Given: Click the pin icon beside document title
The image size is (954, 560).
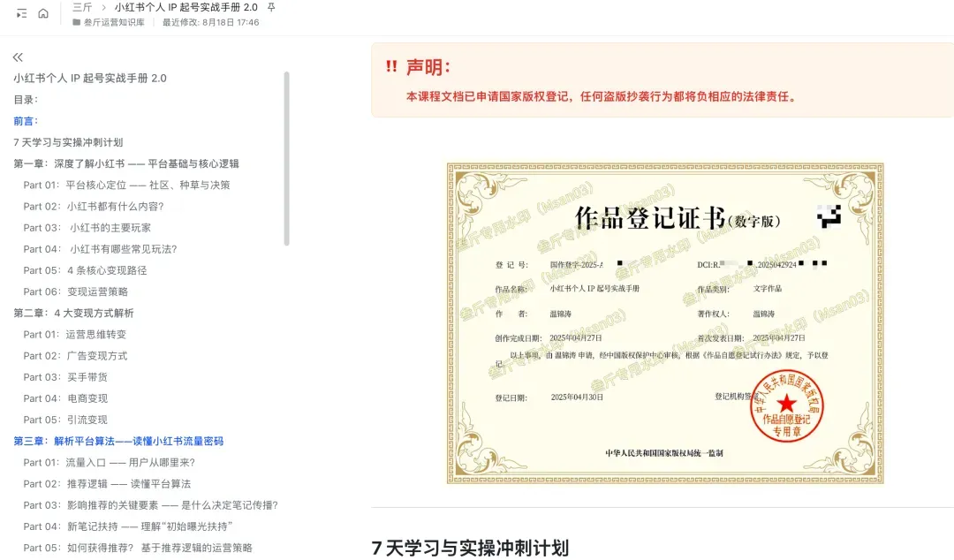Looking at the screenshot, I should pos(271,7).
